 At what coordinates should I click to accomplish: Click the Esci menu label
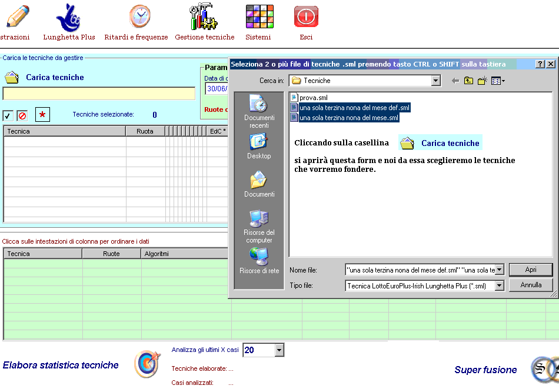tap(306, 37)
